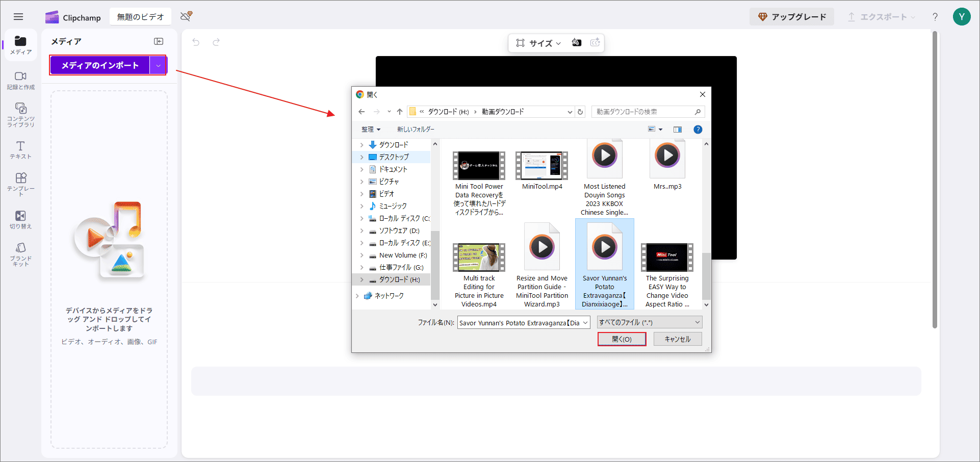
Task: Open the Templates (テンプレート) sidebar
Action: 20,184
